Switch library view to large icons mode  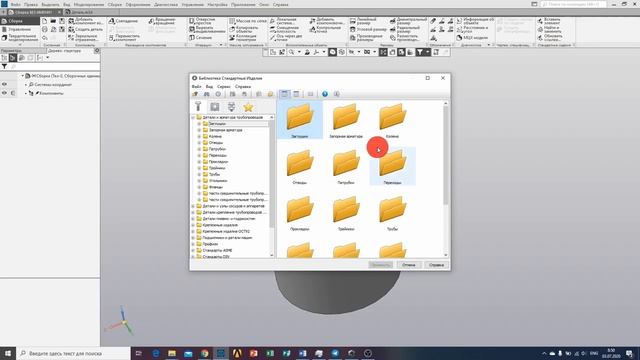[284, 94]
